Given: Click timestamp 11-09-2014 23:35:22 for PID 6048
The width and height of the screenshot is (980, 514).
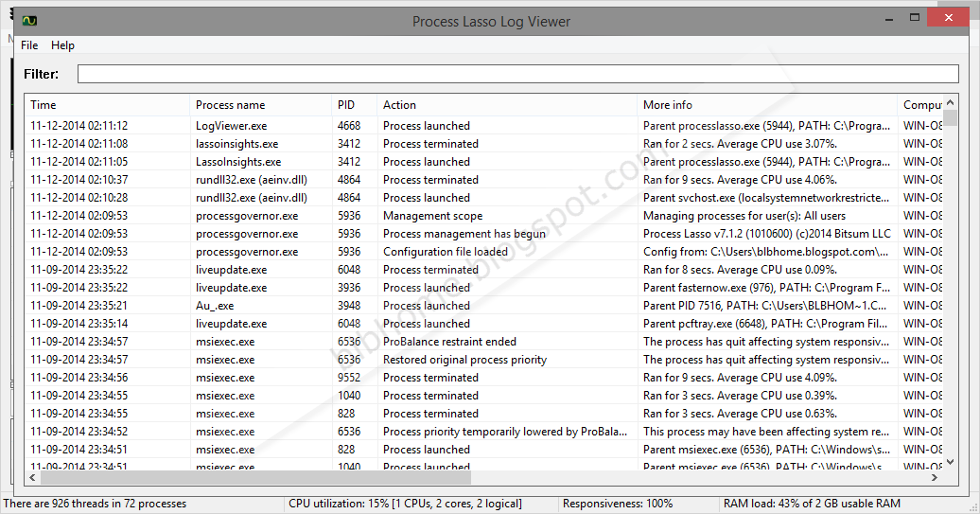Looking at the screenshot, I should [79, 270].
